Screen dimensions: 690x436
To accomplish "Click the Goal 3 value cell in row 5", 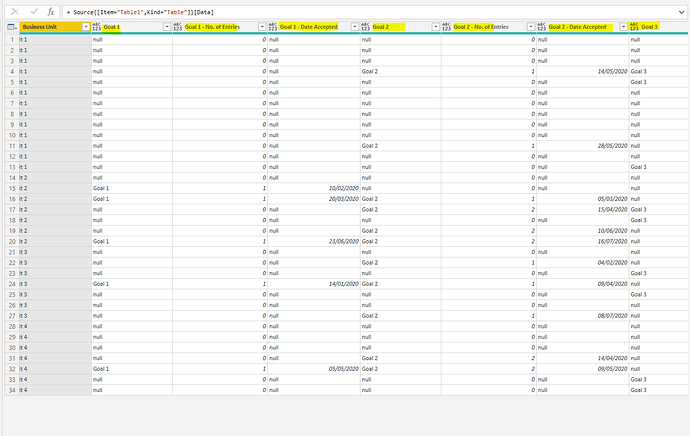I will click(x=659, y=82).
